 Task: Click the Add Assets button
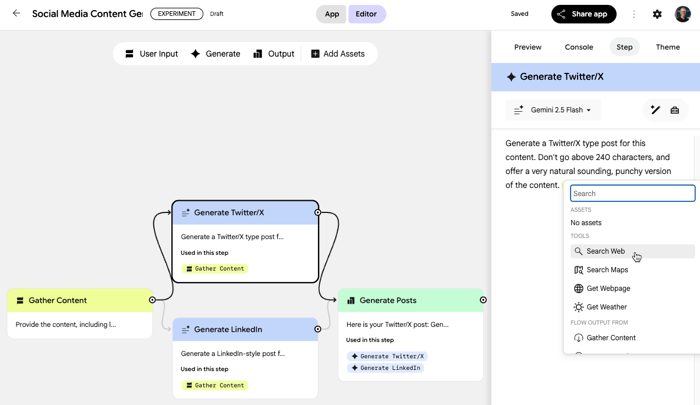click(337, 54)
